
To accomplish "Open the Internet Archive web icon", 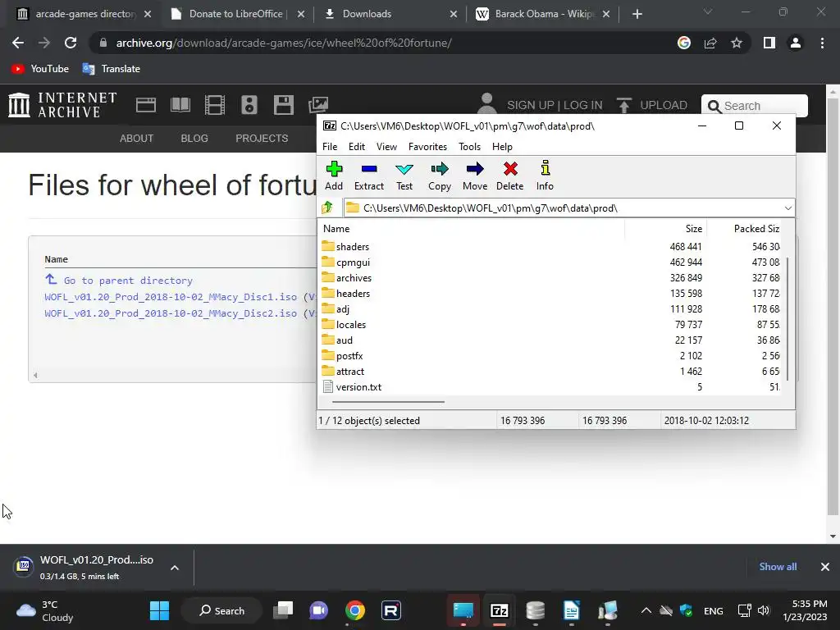I will click(x=146, y=104).
